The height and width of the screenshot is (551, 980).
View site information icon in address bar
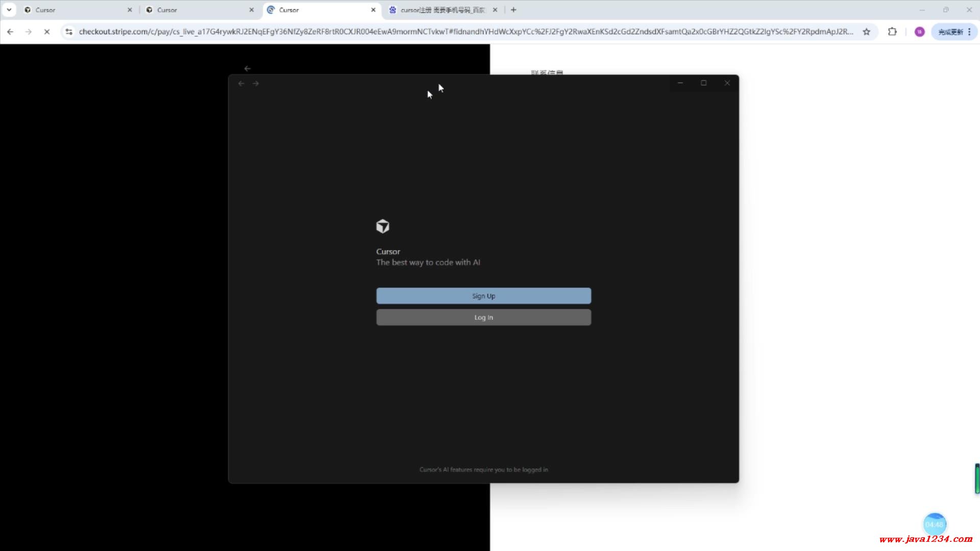pyautogui.click(x=69, y=32)
